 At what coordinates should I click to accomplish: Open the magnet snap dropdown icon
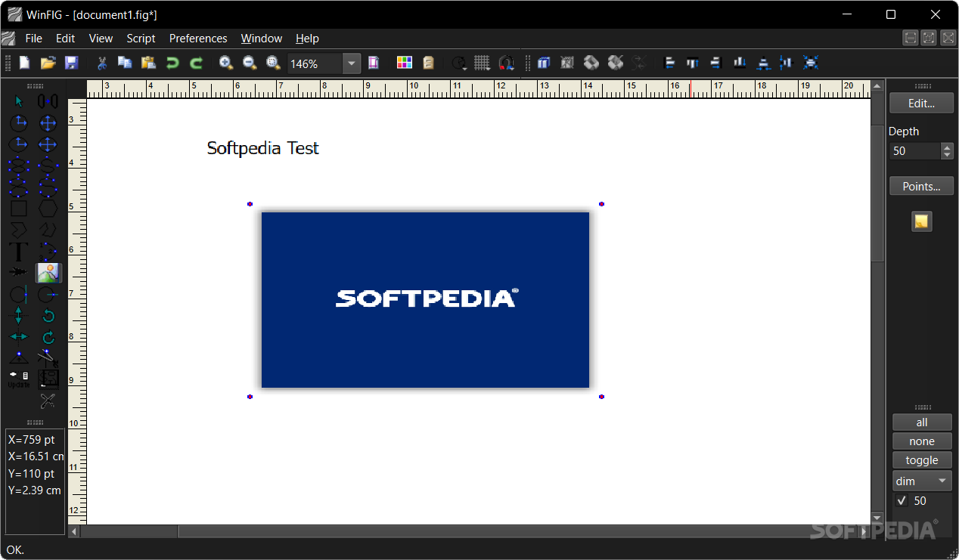pos(506,63)
